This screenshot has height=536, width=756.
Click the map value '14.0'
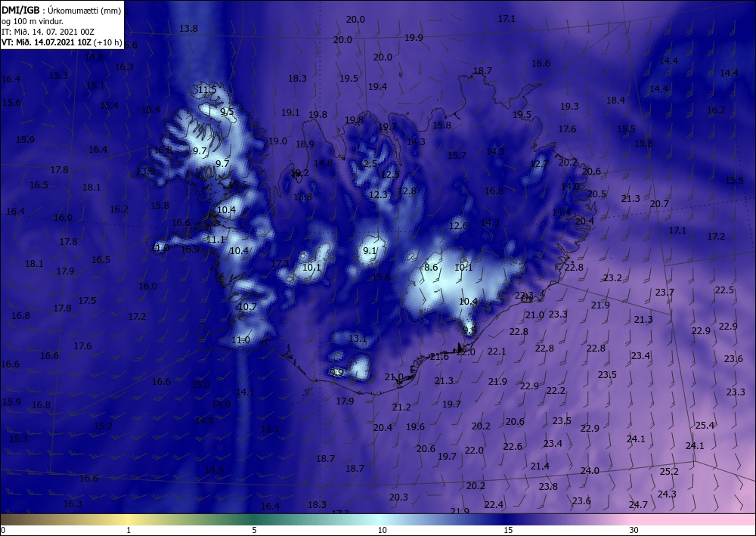click(x=570, y=186)
